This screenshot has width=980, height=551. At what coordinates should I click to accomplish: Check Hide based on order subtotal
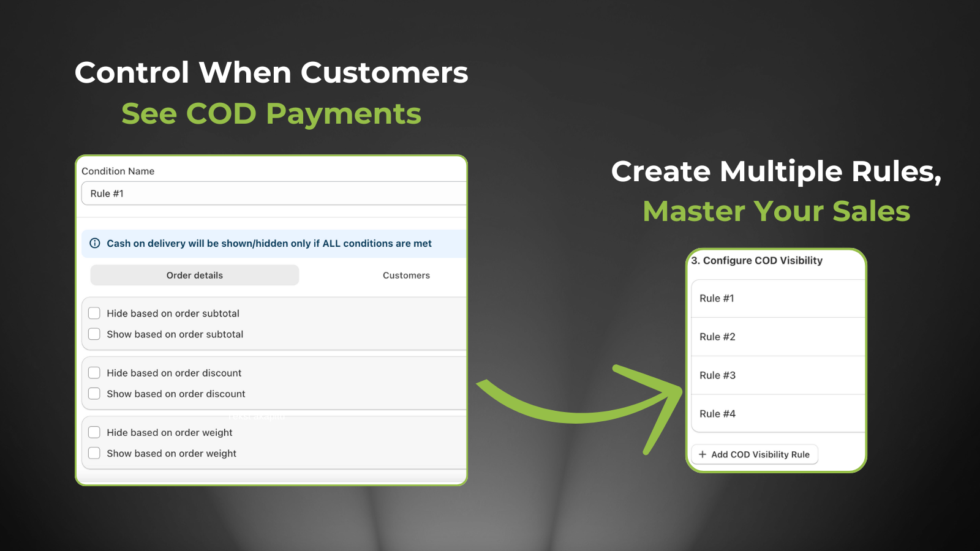click(x=94, y=313)
